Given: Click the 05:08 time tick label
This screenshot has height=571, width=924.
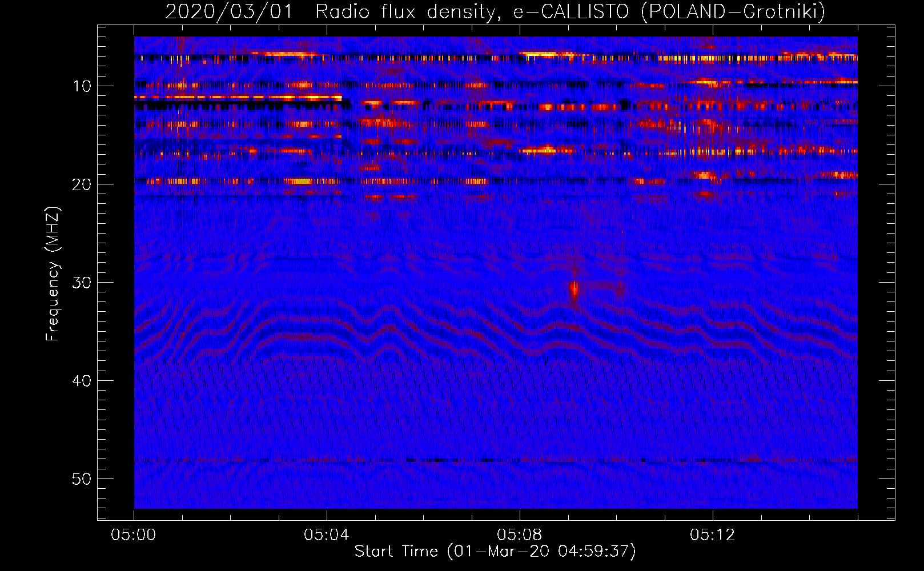Looking at the screenshot, I should coord(520,535).
